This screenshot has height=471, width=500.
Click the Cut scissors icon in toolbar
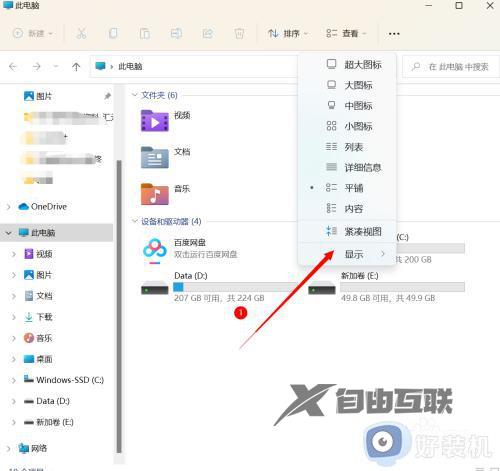coord(81,33)
